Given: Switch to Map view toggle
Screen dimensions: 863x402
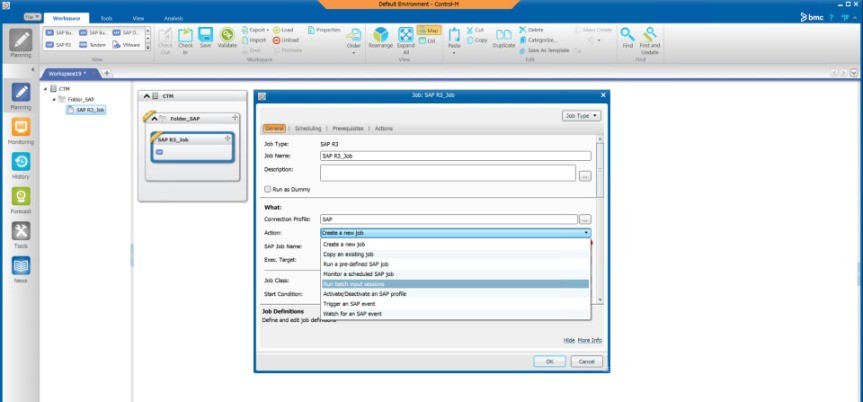Looking at the screenshot, I should [x=429, y=30].
